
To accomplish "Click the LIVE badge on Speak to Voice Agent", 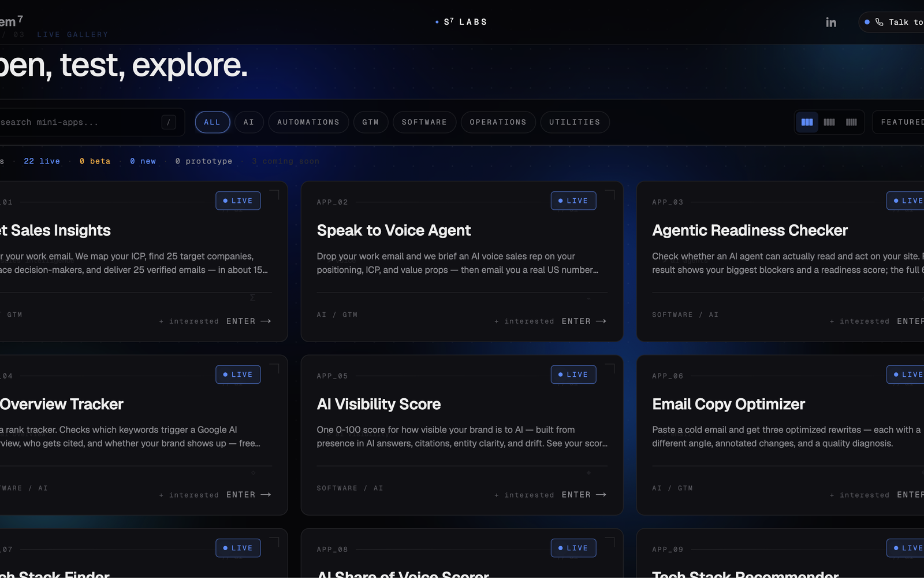I will [x=573, y=201].
